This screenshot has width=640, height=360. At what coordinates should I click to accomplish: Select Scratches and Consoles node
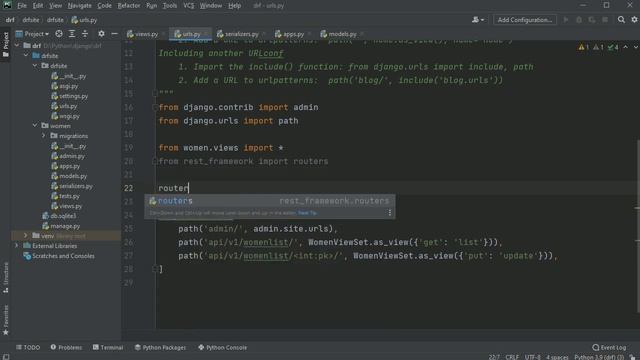63,256
